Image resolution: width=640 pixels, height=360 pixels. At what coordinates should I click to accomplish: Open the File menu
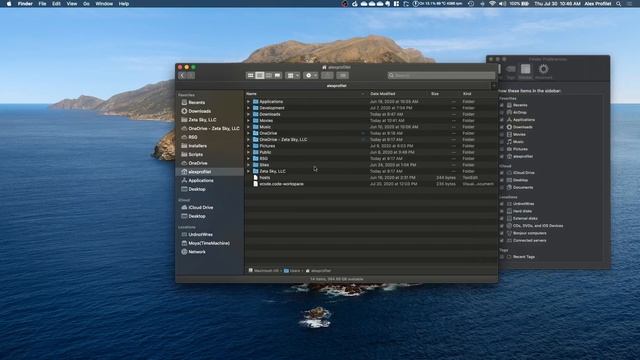42,4
